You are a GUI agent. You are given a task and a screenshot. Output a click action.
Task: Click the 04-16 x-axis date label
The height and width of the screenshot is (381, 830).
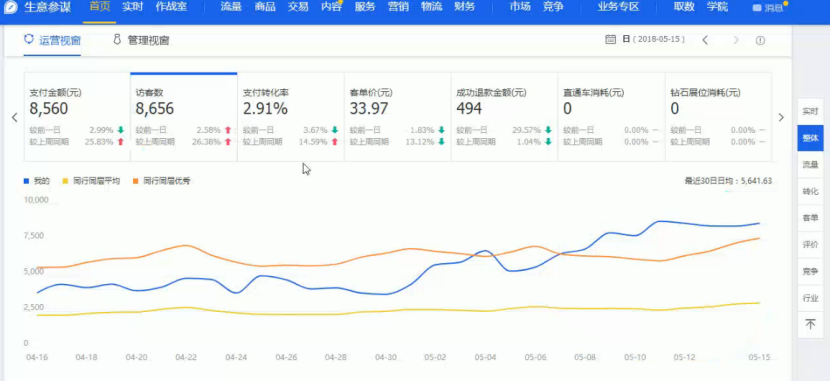coord(37,357)
